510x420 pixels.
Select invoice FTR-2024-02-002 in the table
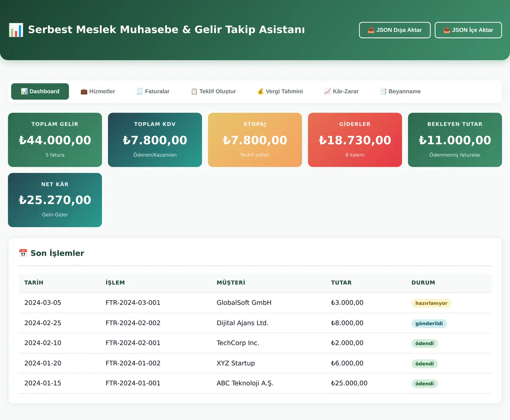pyautogui.click(x=133, y=323)
